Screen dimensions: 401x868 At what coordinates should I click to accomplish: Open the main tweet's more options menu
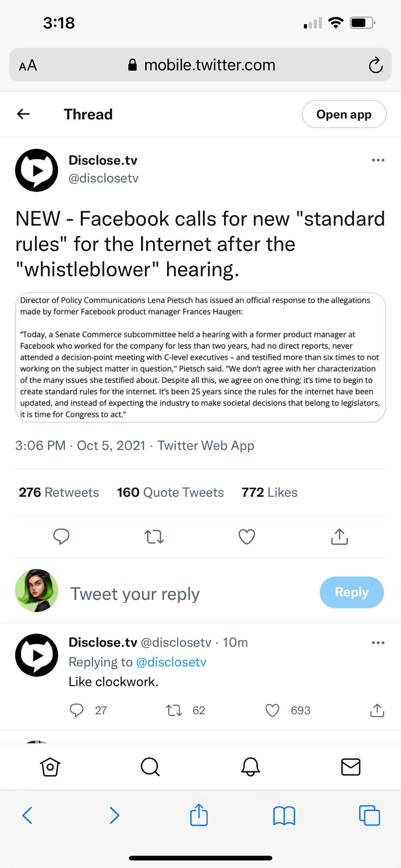point(378,160)
